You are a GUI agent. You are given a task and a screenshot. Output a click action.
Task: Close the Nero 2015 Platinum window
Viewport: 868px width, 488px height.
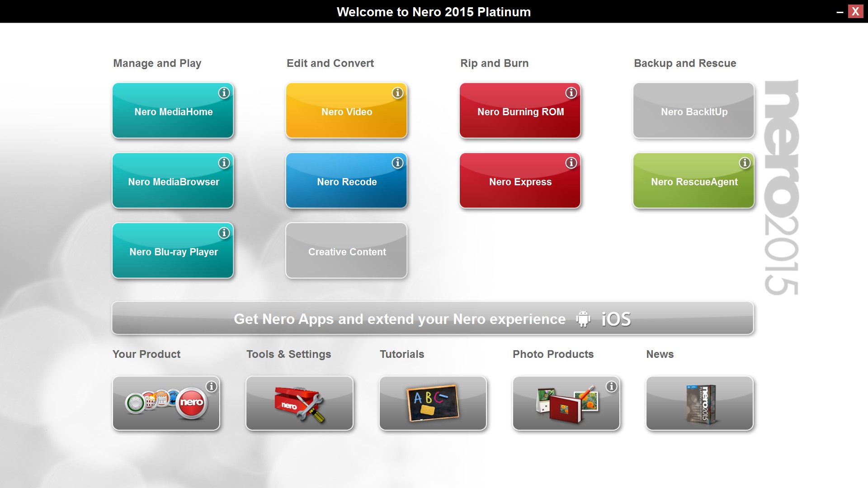855,11
